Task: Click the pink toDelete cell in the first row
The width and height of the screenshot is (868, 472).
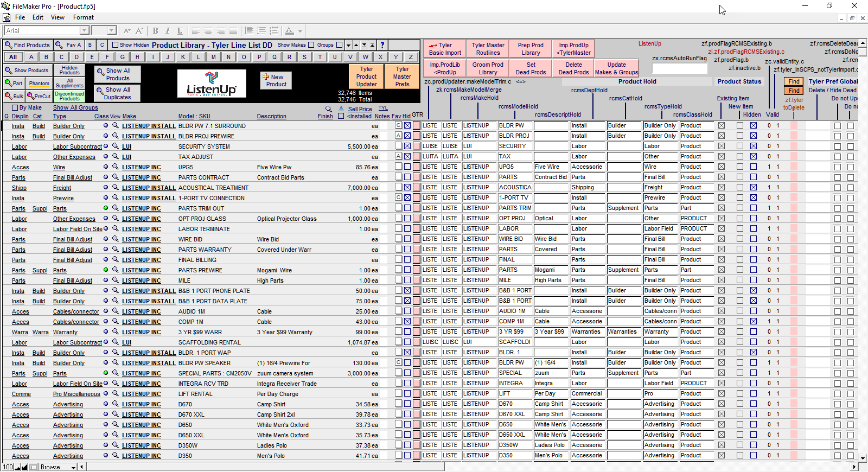Action: (x=794, y=125)
